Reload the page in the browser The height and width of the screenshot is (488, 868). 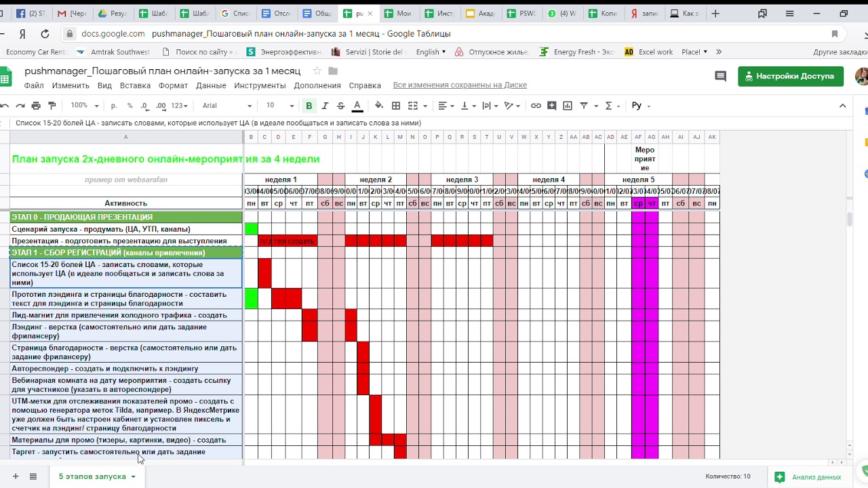pos(45,34)
